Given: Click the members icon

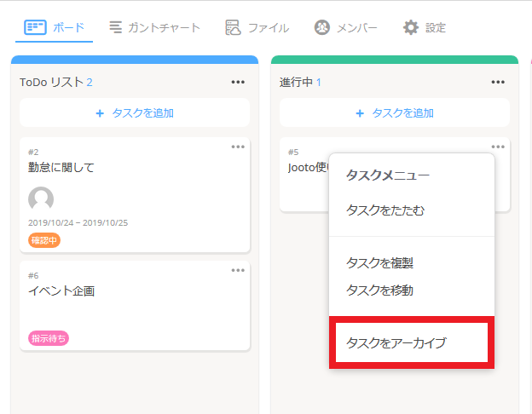Looking at the screenshot, I should pos(322,27).
